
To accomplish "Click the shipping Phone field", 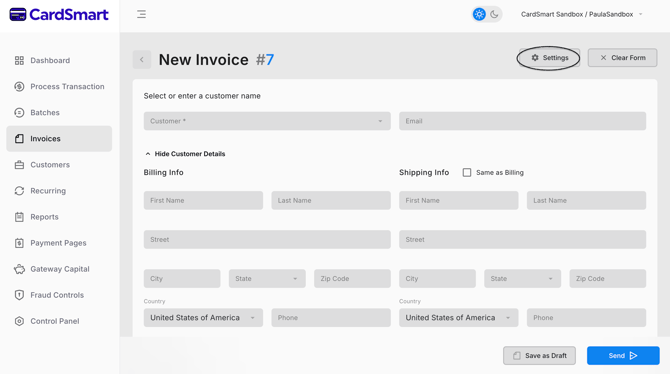I will point(587,318).
